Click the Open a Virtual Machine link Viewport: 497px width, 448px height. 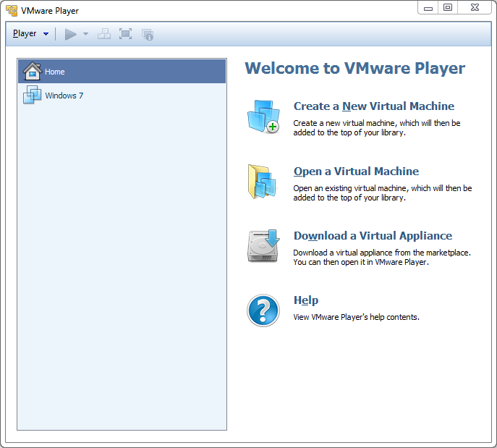click(356, 172)
